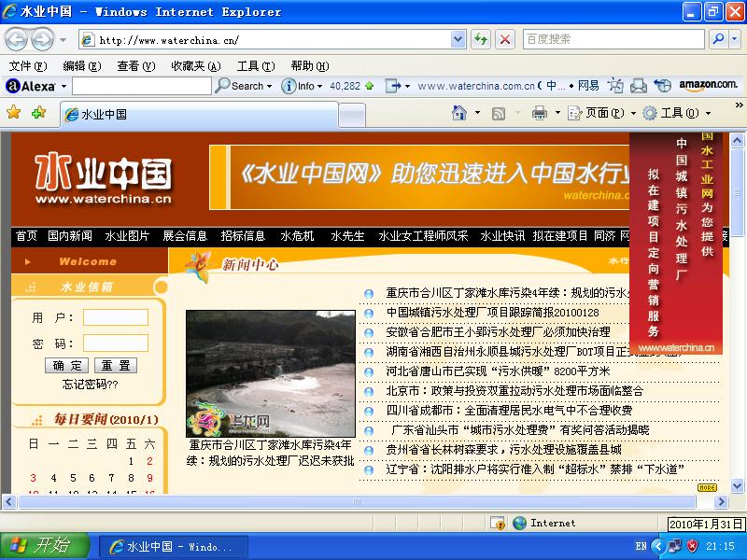
Task: Click the 重置 reset button
Action: (116, 365)
